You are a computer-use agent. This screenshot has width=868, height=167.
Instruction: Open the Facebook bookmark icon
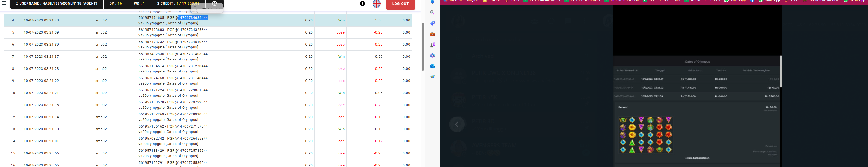tap(752, 1)
